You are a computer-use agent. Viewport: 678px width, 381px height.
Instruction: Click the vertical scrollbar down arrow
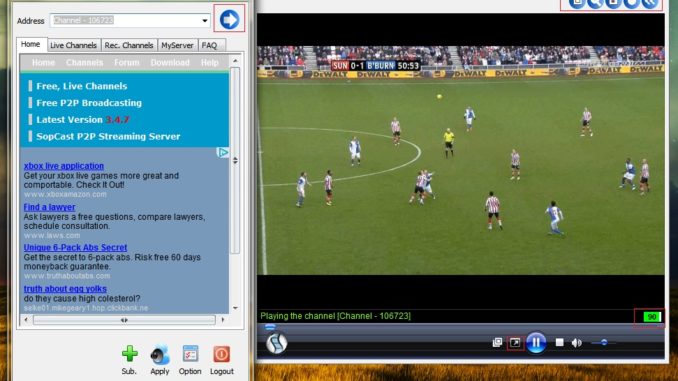click(x=235, y=308)
